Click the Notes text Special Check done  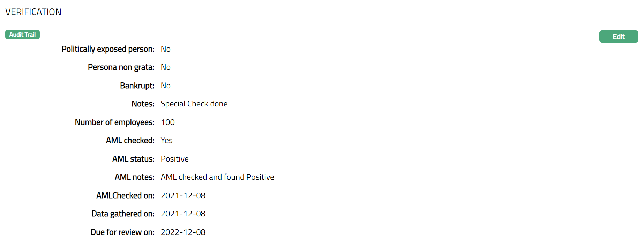[x=194, y=104]
